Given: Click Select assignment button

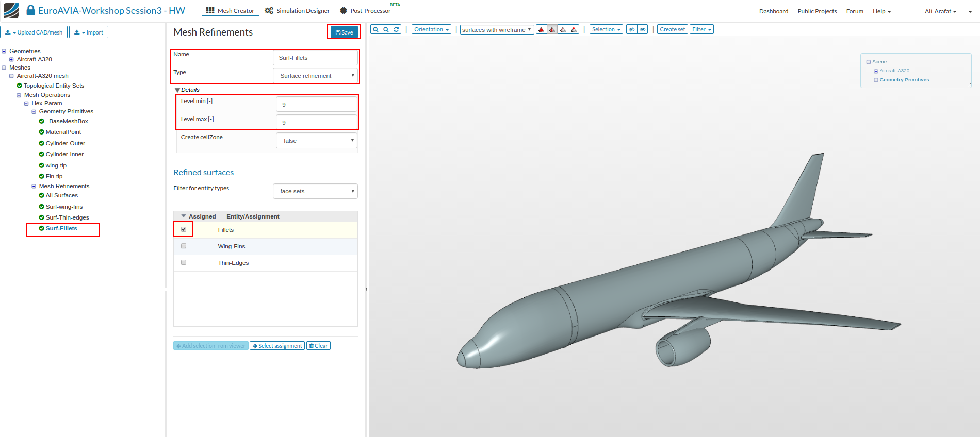Looking at the screenshot, I should (x=277, y=346).
